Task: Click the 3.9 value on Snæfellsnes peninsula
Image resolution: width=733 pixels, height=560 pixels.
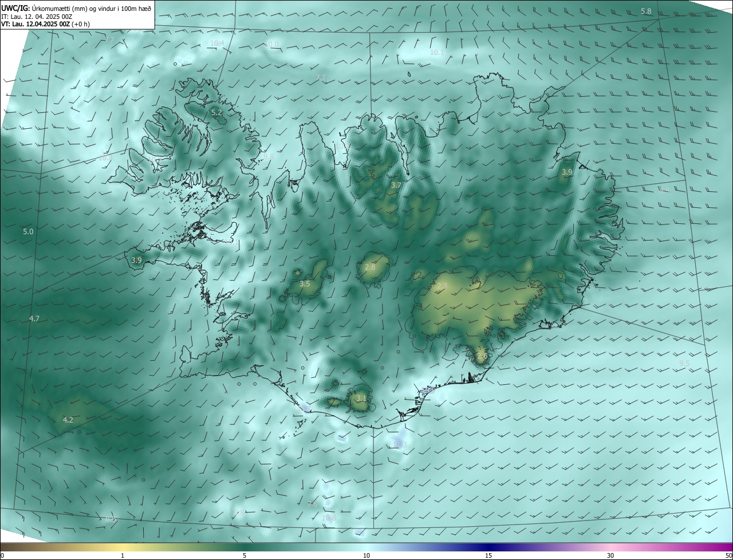Action: (x=136, y=260)
